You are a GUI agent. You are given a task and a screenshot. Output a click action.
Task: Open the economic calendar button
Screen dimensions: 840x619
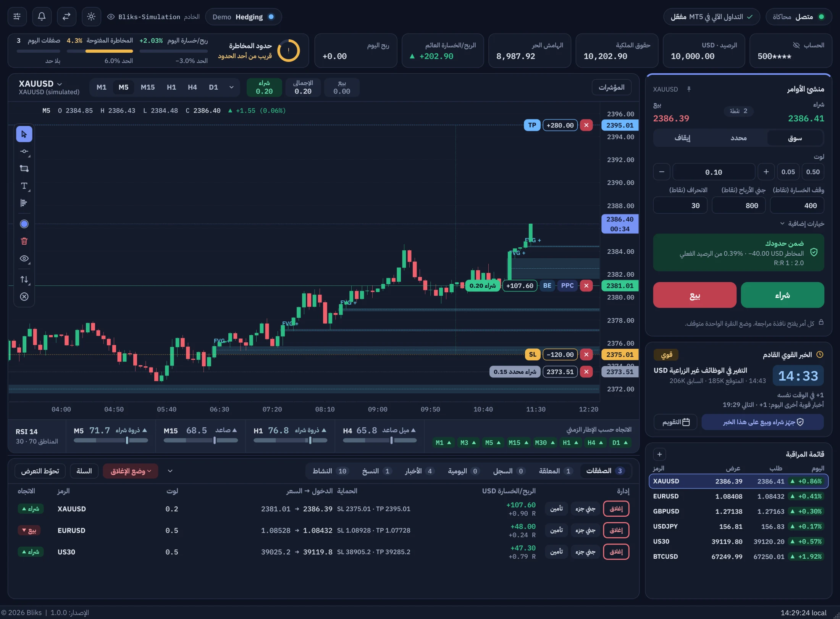click(x=675, y=422)
